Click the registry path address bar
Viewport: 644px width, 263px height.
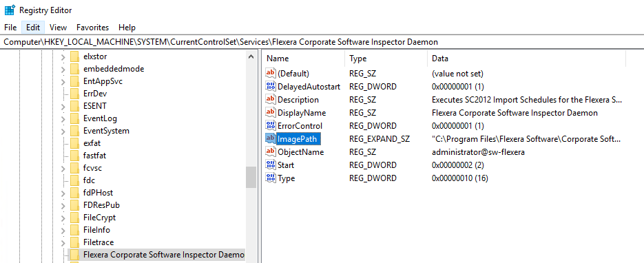point(322,42)
